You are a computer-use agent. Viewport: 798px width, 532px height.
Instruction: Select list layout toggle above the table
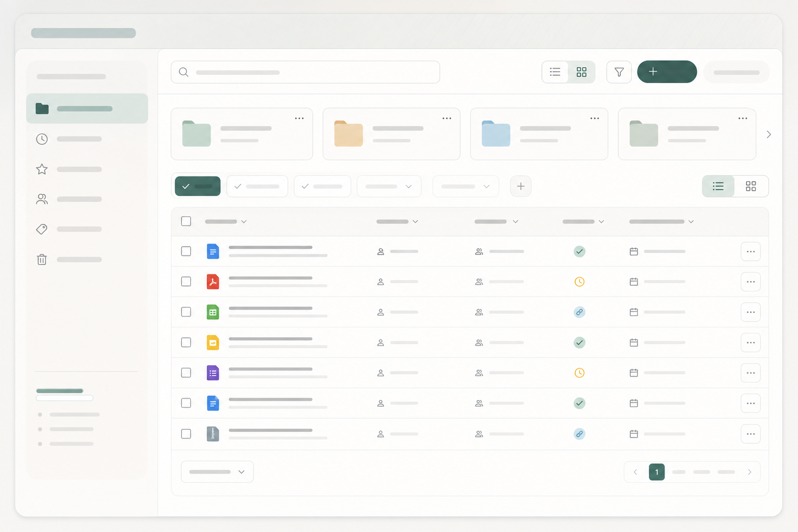(719, 186)
